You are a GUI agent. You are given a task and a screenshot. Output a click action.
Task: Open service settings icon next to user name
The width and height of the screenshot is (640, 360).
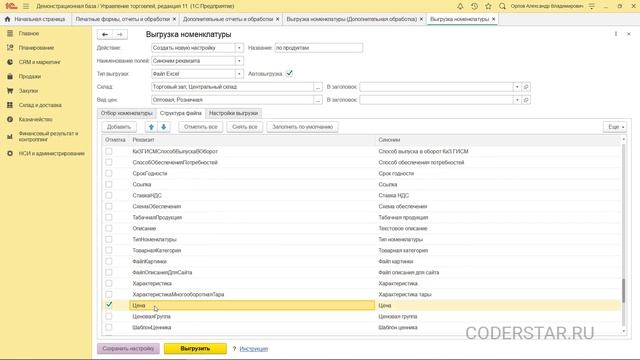click(592, 6)
